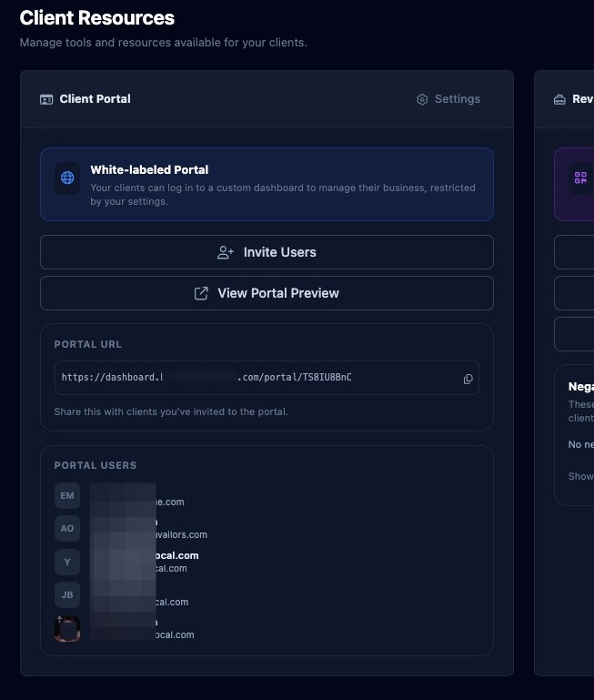
Task: Click the Client Portal card icon
Action: point(46,99)
